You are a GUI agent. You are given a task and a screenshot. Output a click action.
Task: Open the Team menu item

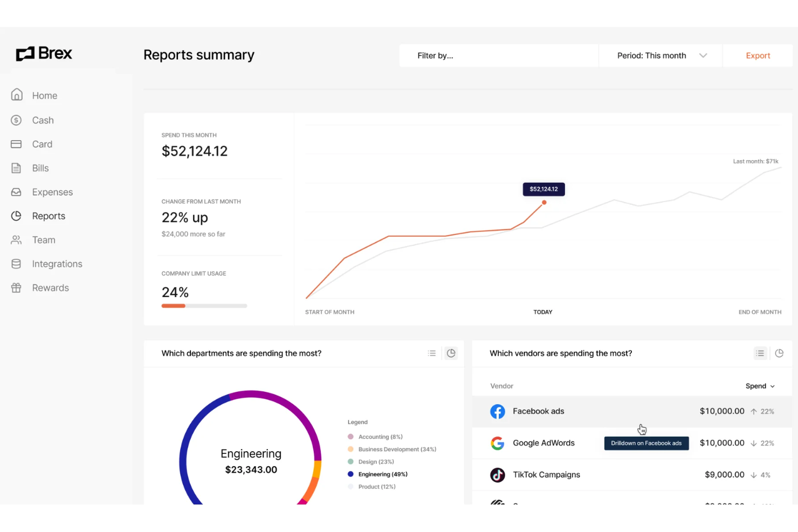[x=44, y=240]
